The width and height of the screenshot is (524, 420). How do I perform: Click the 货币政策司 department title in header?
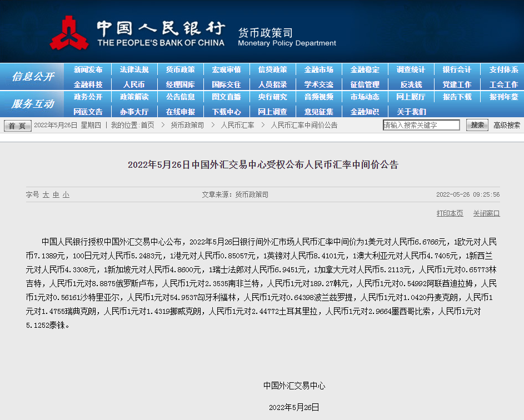click(x=266, y=33)
